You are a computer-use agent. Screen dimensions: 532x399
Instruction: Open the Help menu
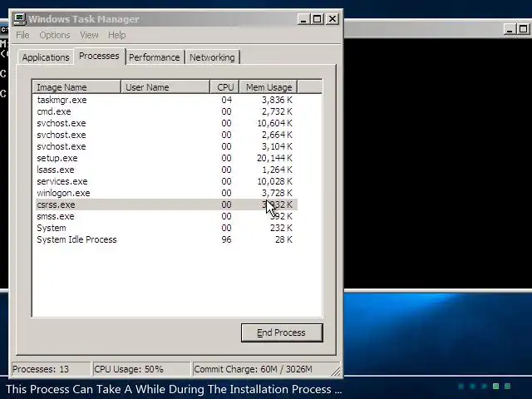pos(116,35)
